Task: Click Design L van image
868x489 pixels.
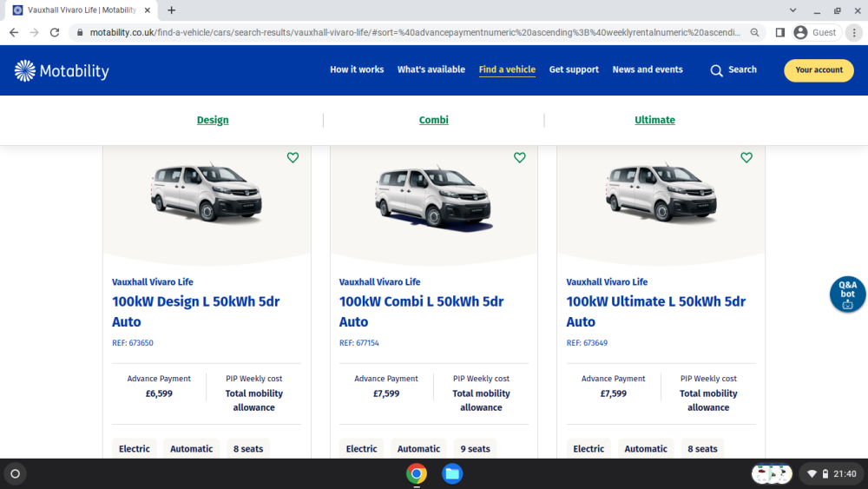Action: [x=207, y=193]
